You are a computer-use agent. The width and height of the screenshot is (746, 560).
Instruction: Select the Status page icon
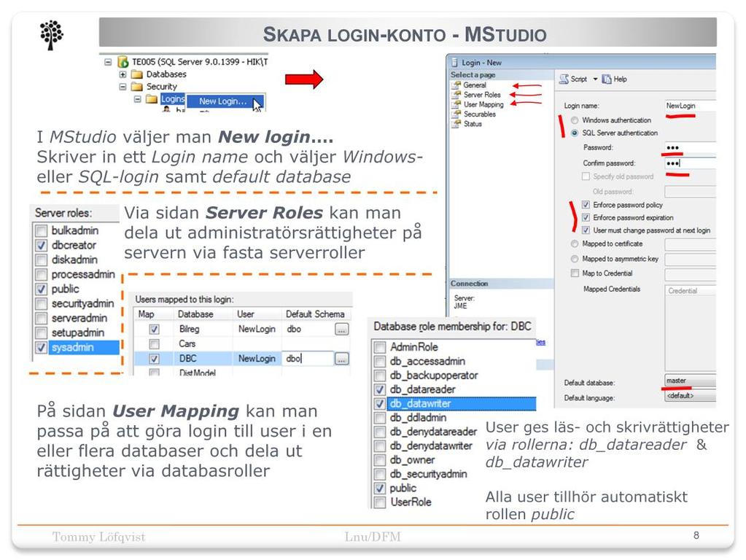(x=456, y=124)
